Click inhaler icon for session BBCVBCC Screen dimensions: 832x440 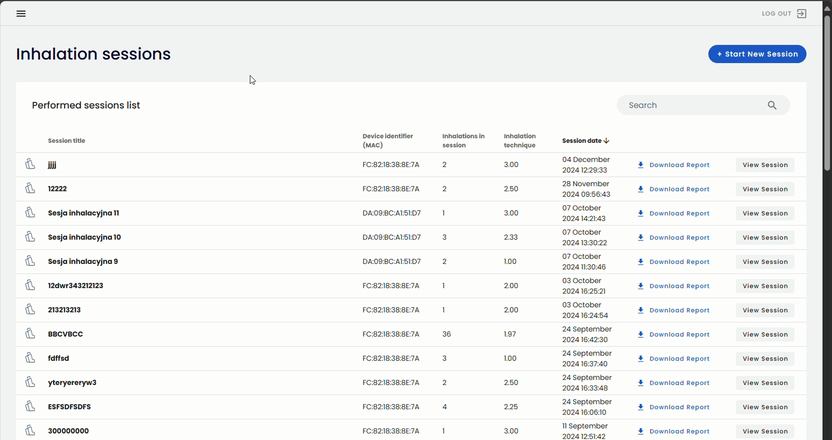pyautogui.click(x=30, y=334)
